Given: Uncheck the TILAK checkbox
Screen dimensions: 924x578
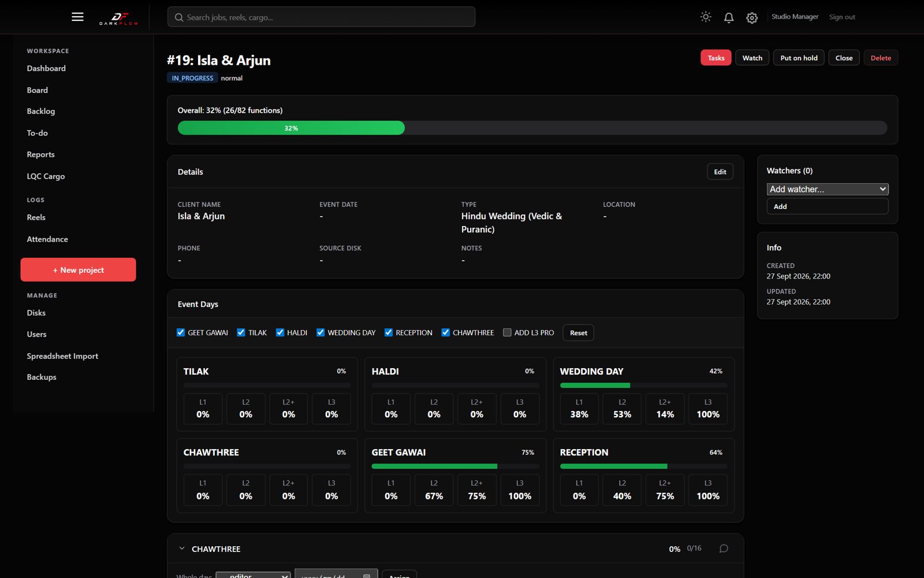Looking at the screenshot, I should [x=241, y=332].
